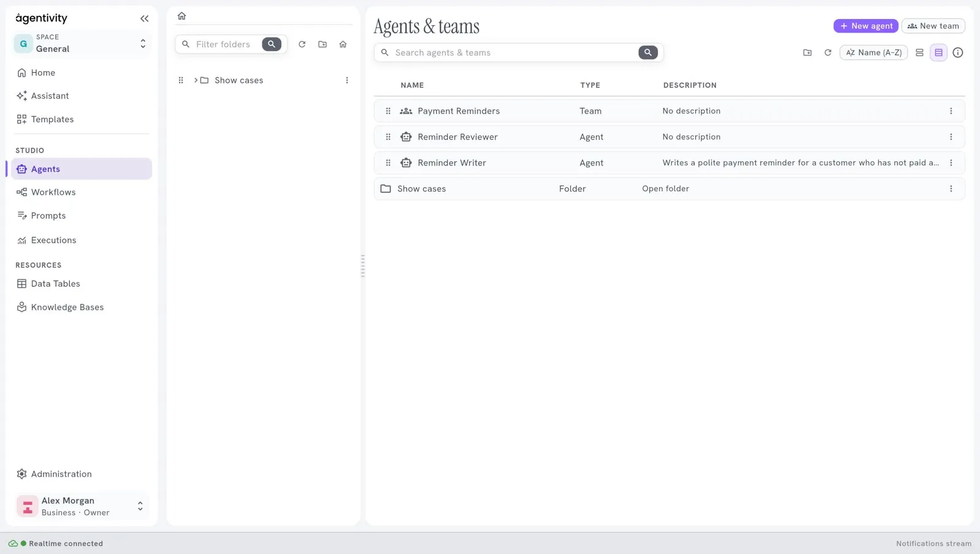Screen dimensions: 980x554
Task: Open the Show cases folder row options menu
Action: pyautogui.click(x=951, y=189)
